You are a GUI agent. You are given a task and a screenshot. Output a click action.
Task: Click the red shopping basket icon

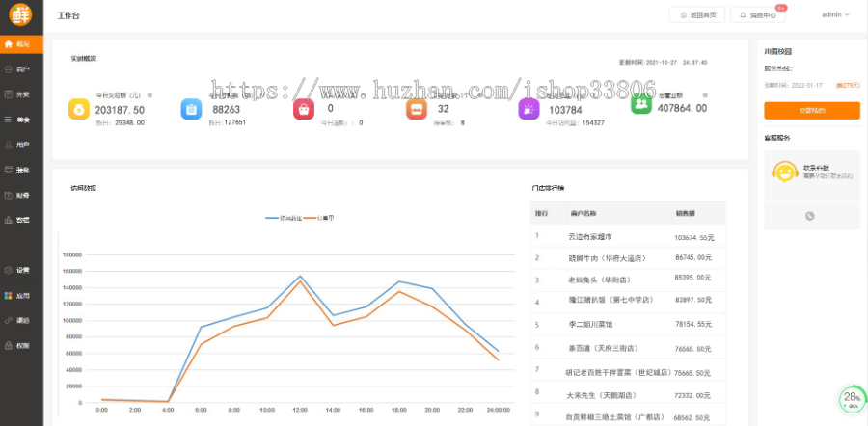(304, 109)
